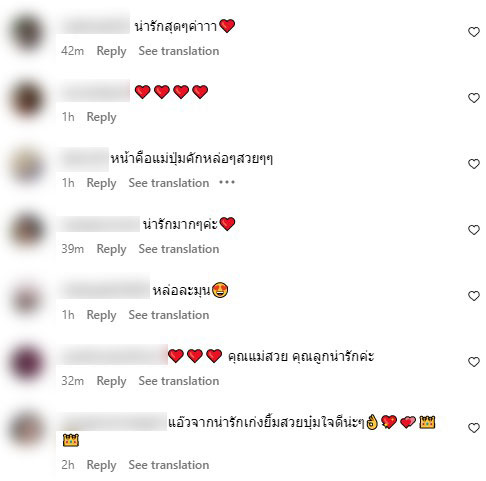See translation of the 2h comment
Screen dimensions: 486x481
169,465
